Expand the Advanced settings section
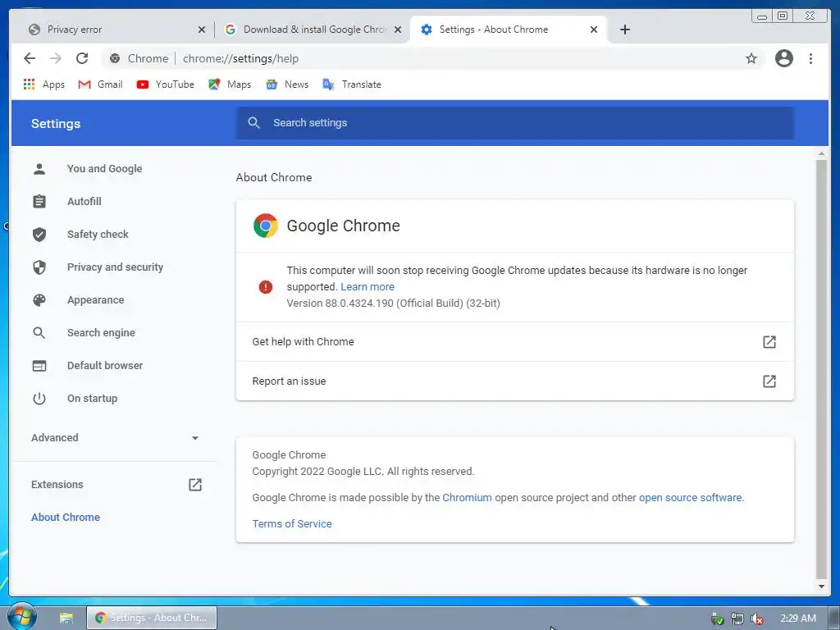Screen dimensions: 840x630 coord(115,438)
